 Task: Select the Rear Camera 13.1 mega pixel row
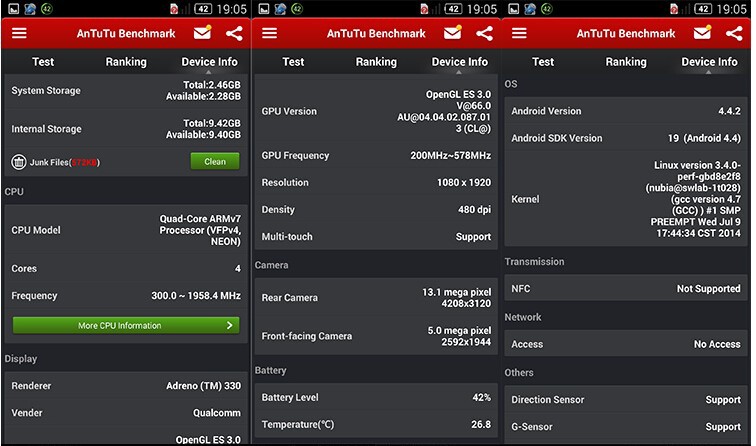(376, 297)
